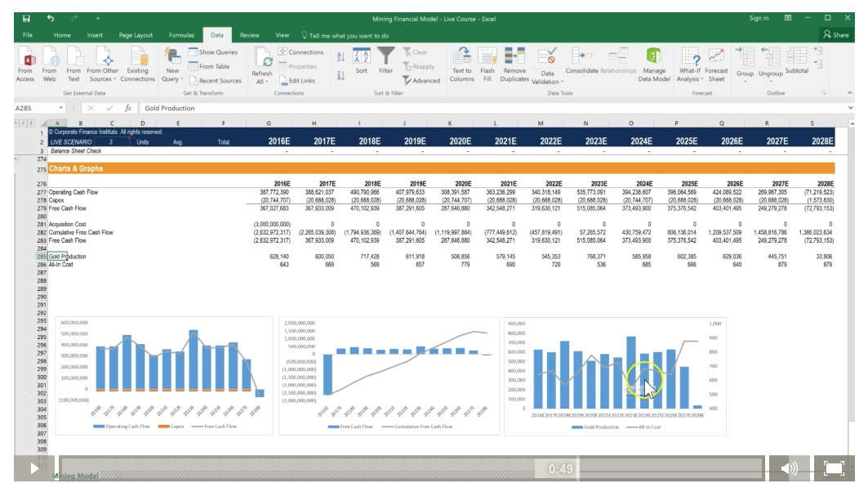The image size is (868, 496).
Task: Expand the Name Box dropdown arrow
Action: pos(61,108)
